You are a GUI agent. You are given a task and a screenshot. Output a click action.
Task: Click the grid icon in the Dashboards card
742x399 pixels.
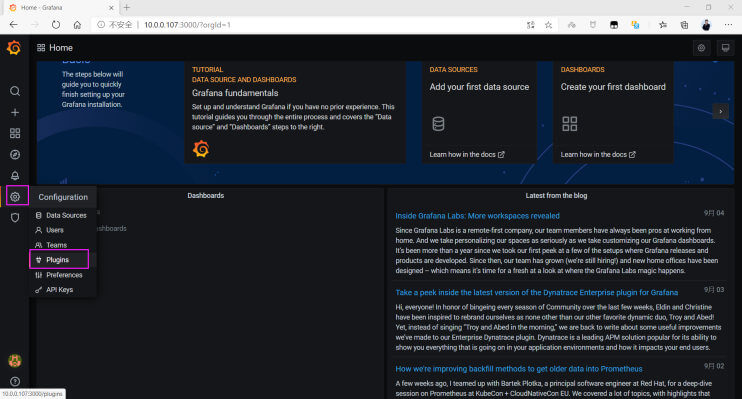click(x=569, y=124)
